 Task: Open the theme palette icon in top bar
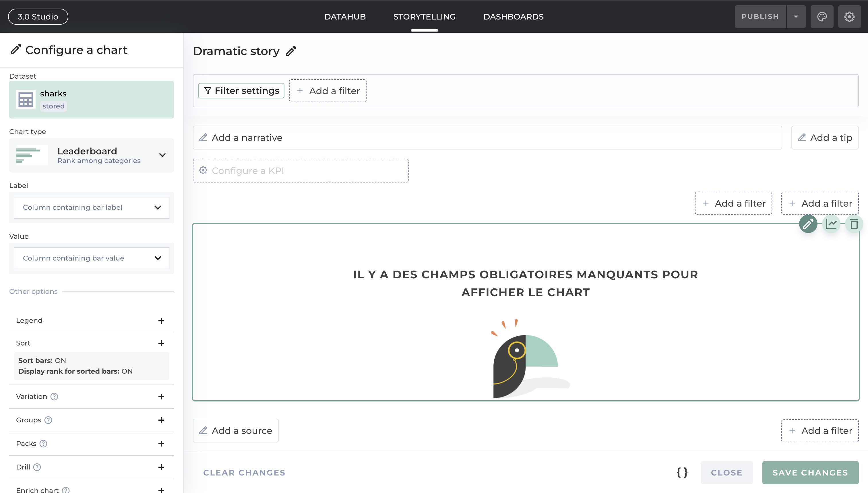point(822,17)
